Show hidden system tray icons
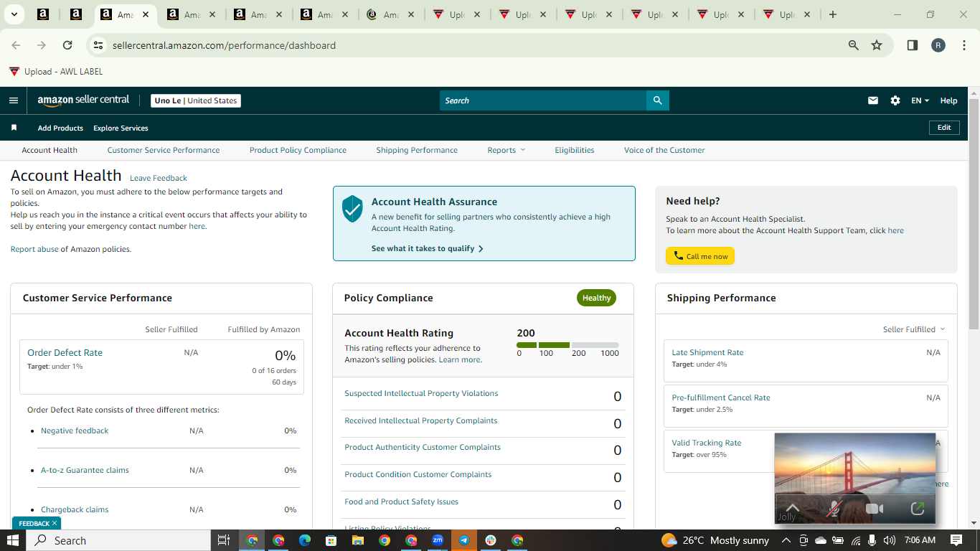The image size is (980, 551). (x=786, y=540)
